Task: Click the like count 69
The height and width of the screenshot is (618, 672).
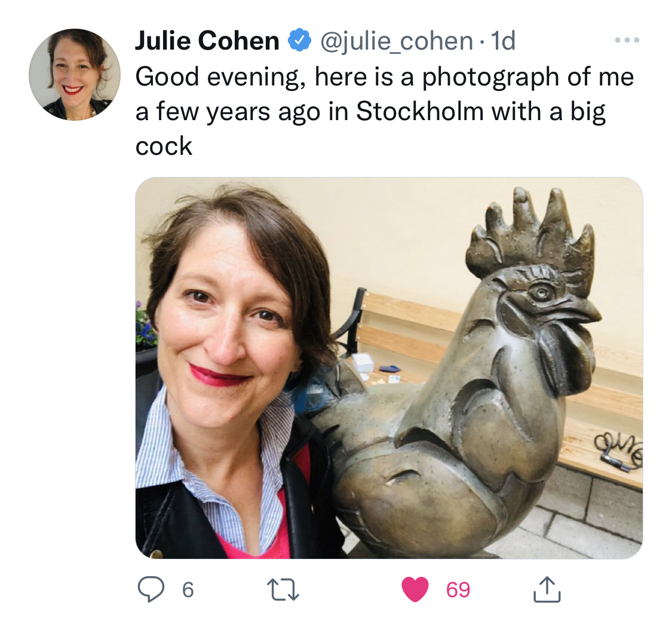Action: (458, 590)
